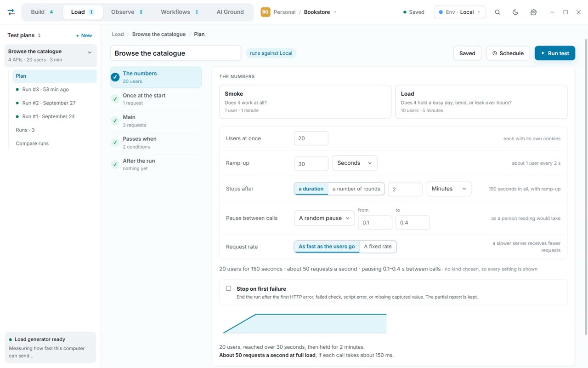Switch to the AI Ground tab
Viewport: 588px width, 368px height.
click(x=230, y=12)
